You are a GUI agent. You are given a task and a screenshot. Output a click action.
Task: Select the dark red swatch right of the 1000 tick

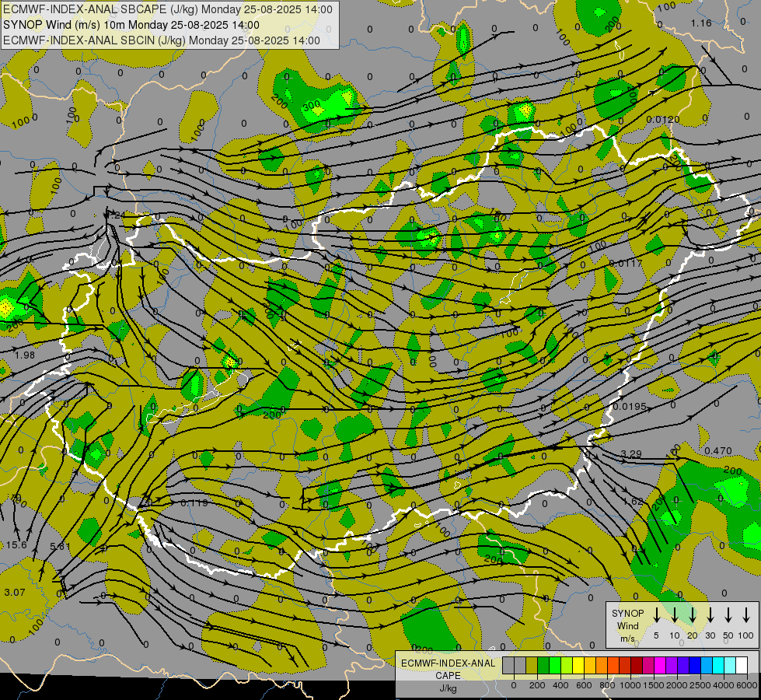[637, 665]
